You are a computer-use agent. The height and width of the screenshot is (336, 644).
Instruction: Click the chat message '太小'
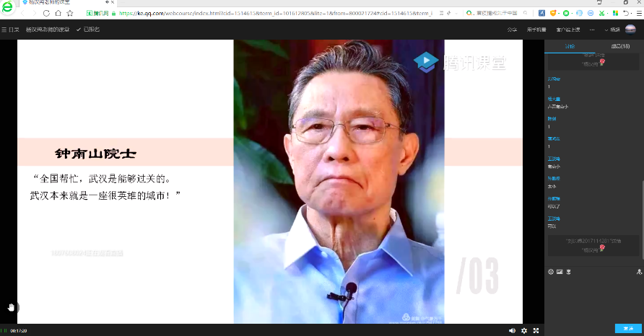coord(552,186)
